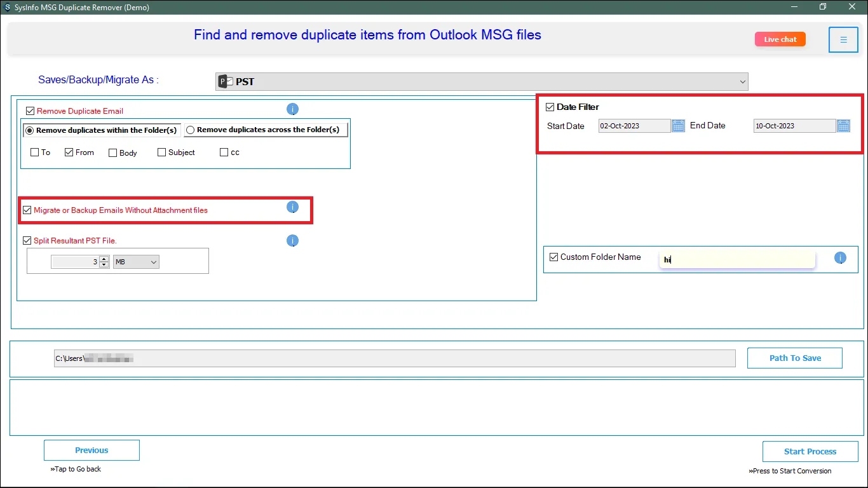Image resolution: width=868 pixels, height=488 pixels.
Task: Click info icon next to Custom Folder Name
Action: [x=840, y=258]
